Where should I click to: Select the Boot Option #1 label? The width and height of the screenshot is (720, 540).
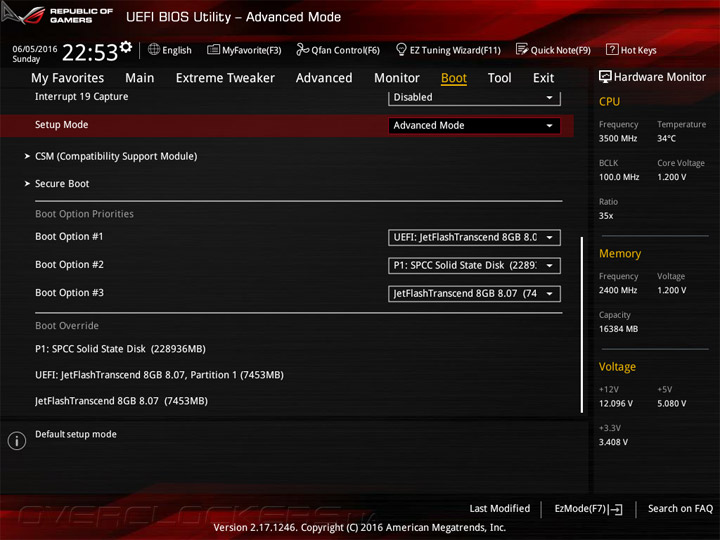[69, 236]
